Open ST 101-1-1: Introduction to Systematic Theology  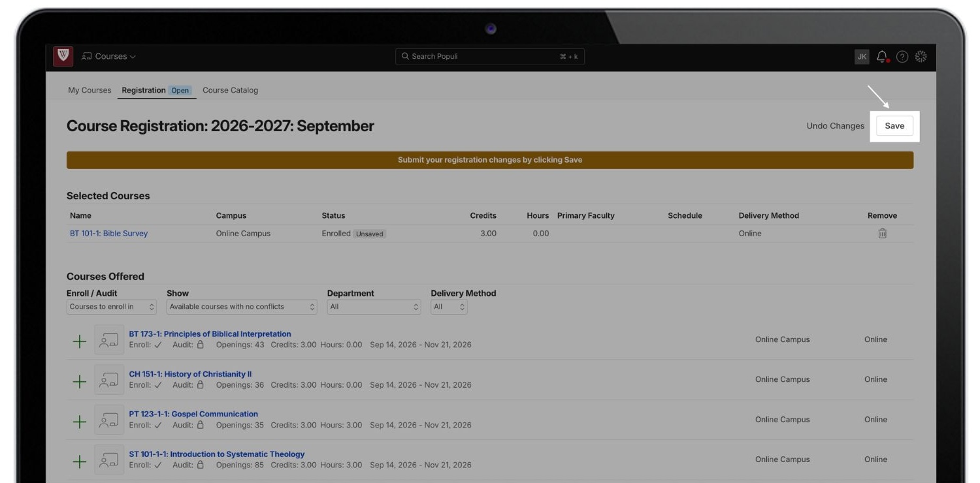point(217,454)
